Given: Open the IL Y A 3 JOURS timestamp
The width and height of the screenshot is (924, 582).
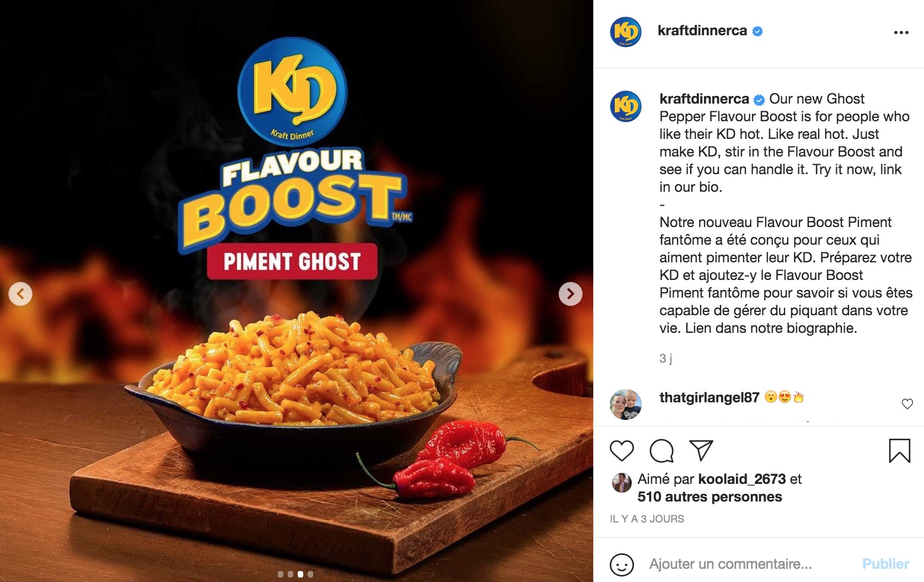Looking at the screenshot, I should click(x=647, y=519).
